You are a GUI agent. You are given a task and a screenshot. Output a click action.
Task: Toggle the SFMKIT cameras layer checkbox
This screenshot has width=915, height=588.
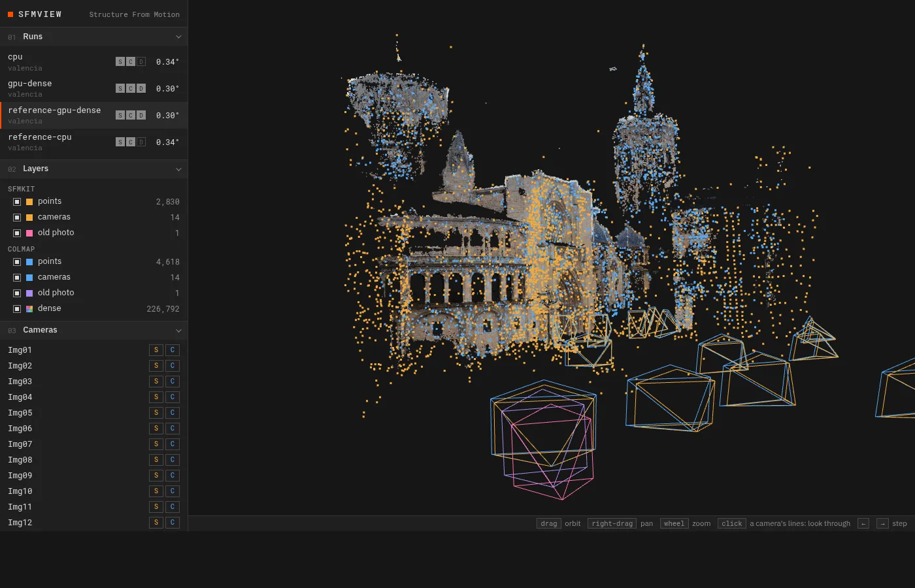(17, 218)
